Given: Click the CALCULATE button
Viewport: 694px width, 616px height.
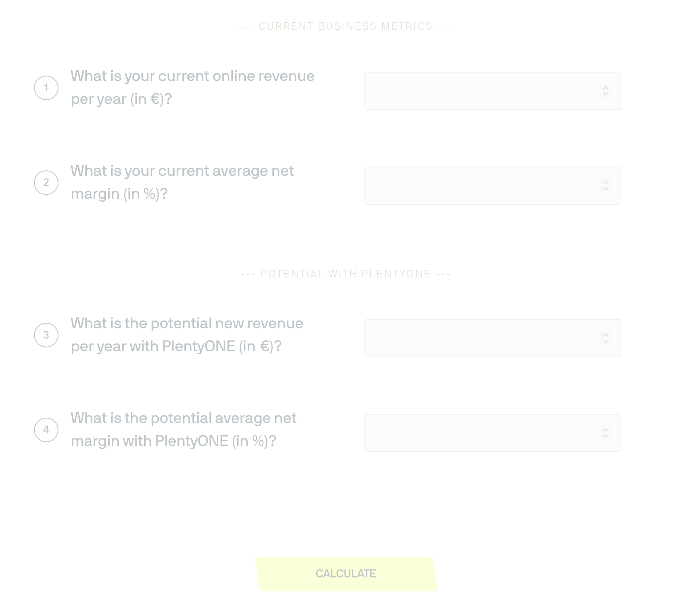Looking at the screenshot, I should click(x=346, y=574).
